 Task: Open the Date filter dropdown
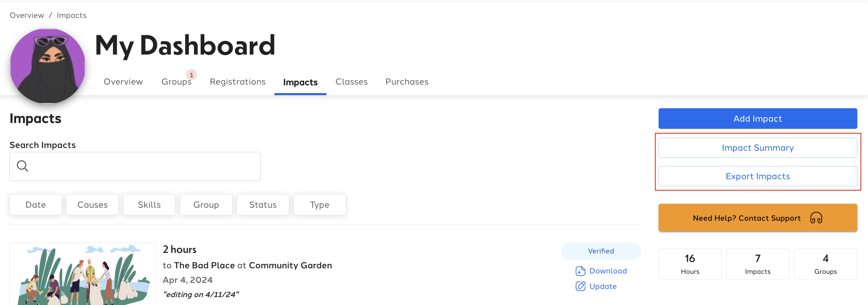[36, 205]
